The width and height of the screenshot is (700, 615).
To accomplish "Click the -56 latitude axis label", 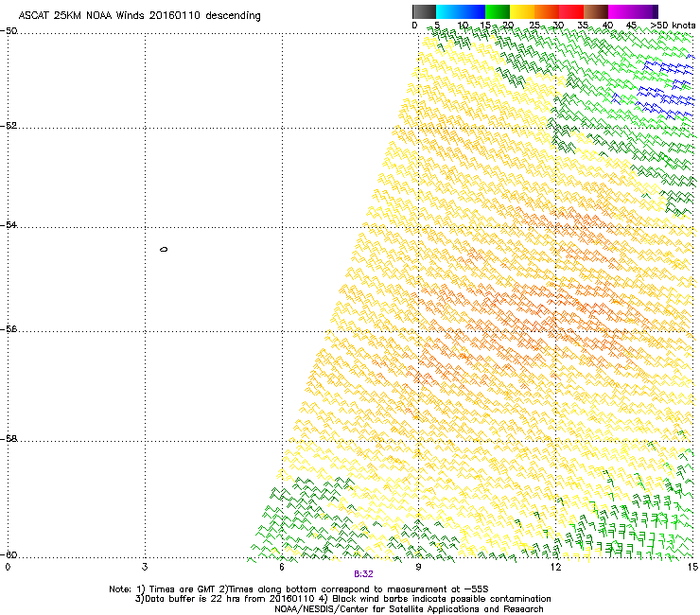I will 9,329.
